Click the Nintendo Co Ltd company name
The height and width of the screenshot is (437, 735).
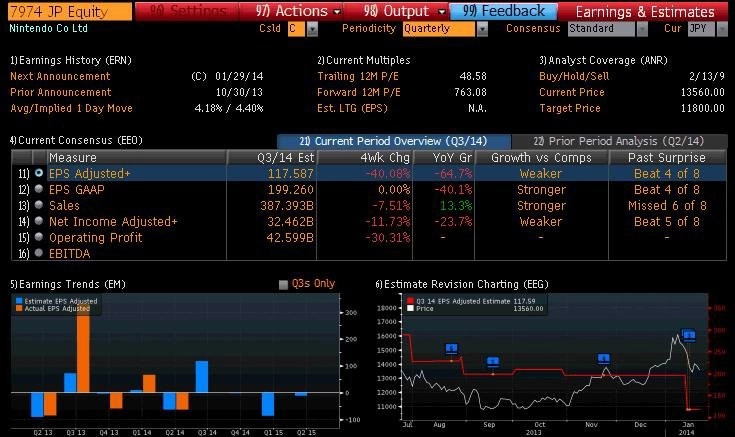coord(48,28)
